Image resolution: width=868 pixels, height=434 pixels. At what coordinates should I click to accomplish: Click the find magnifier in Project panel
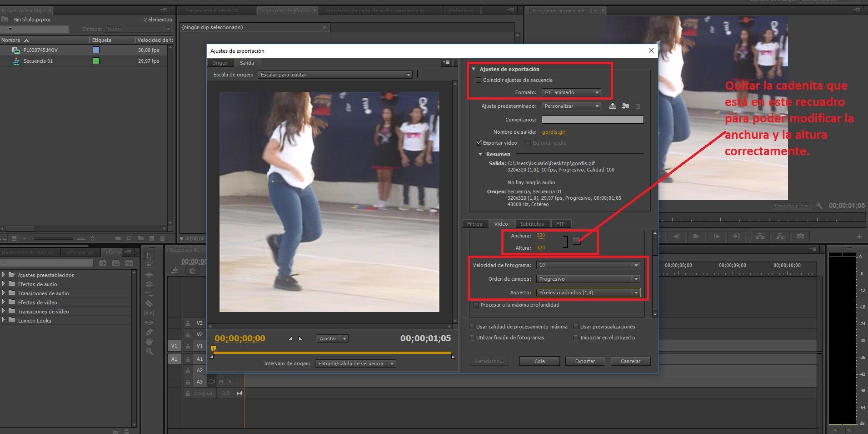[x=129, y=238]
